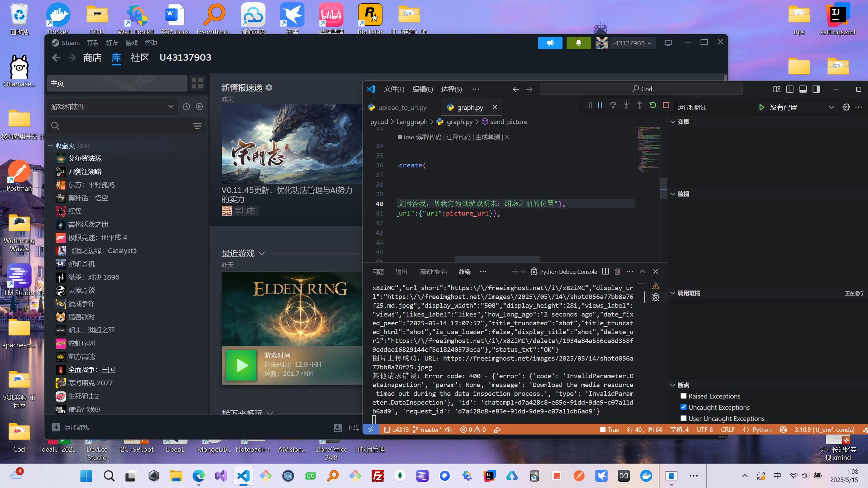Play Elden Ring with green play button

tap(241, 365)
